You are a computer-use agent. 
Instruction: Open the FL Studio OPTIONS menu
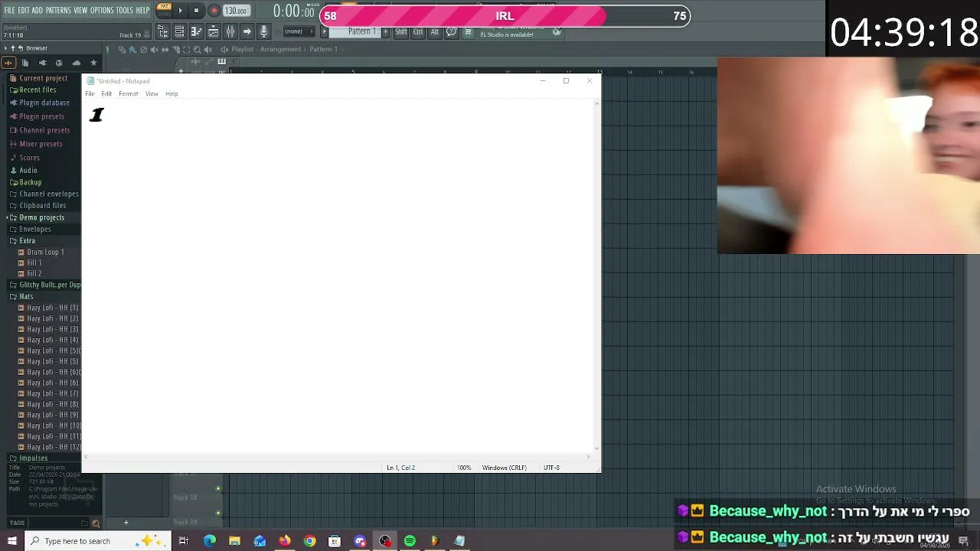[x=102, y=11]
